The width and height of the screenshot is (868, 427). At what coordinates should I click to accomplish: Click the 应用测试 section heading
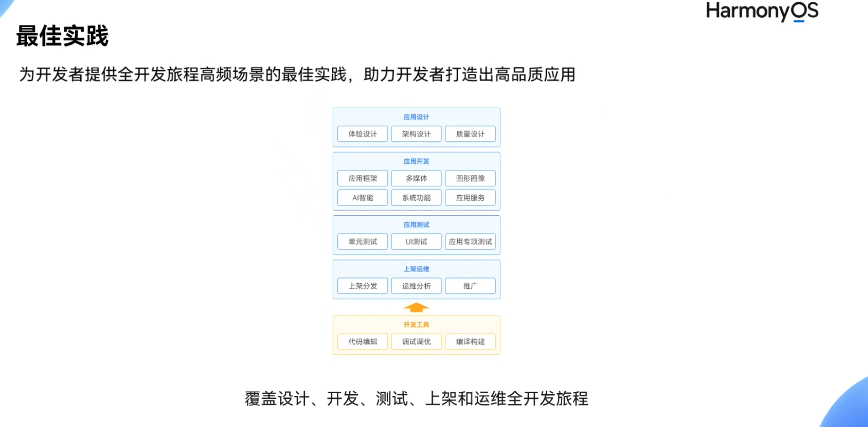pos(416,224)
